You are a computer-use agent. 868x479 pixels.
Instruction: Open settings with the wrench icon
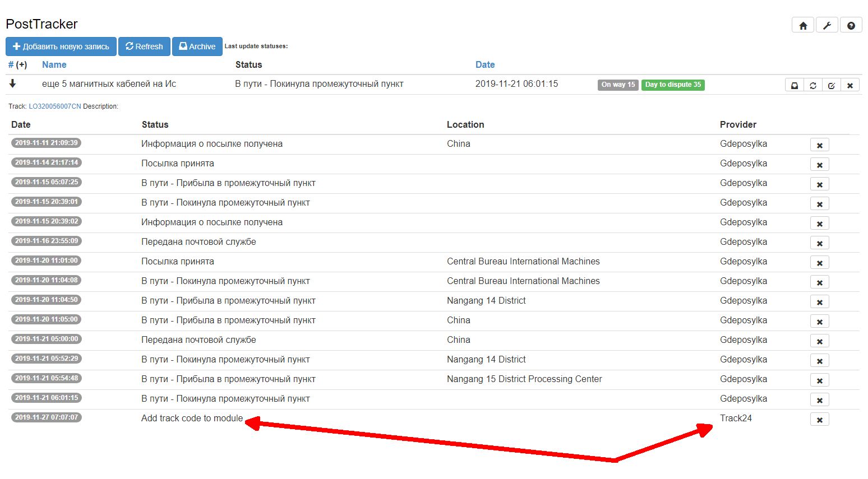[x=827, y=25]
